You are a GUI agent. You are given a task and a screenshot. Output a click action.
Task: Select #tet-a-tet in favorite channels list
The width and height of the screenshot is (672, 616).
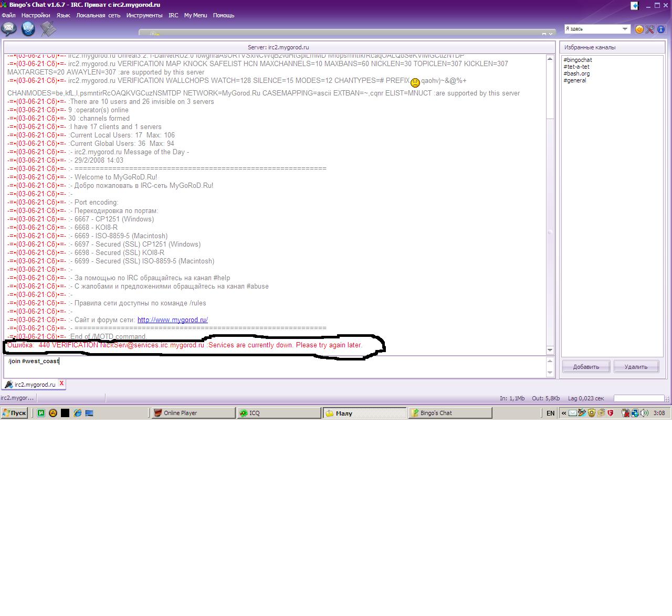click(x=576, y=67)
